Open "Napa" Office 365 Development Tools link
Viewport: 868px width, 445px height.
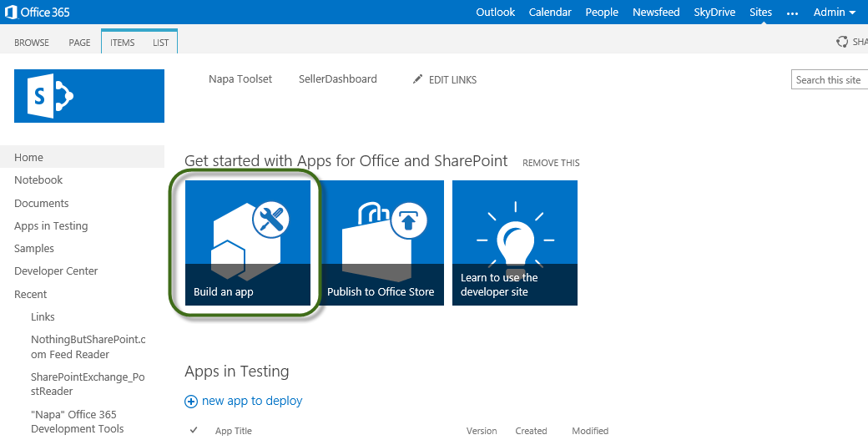pyautogui.click(x=77, y=422)
